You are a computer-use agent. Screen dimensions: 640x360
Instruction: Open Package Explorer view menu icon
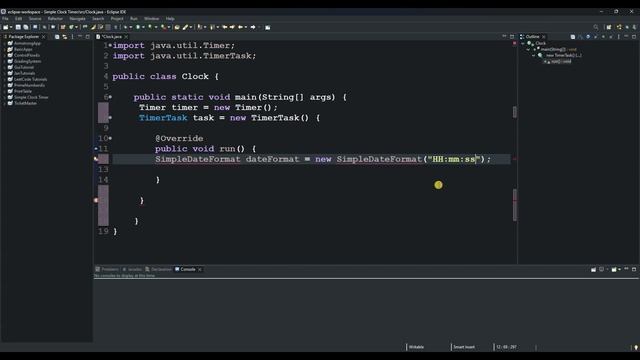point(72,37)
